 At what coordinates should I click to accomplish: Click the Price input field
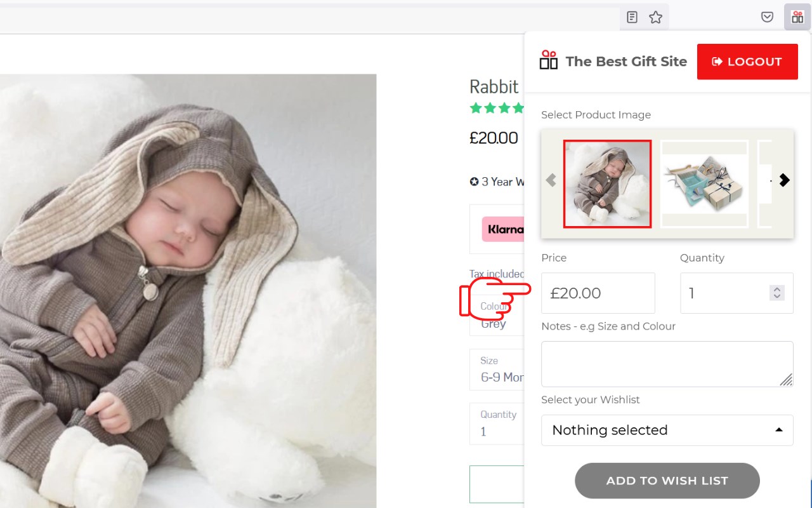point(598,293)
